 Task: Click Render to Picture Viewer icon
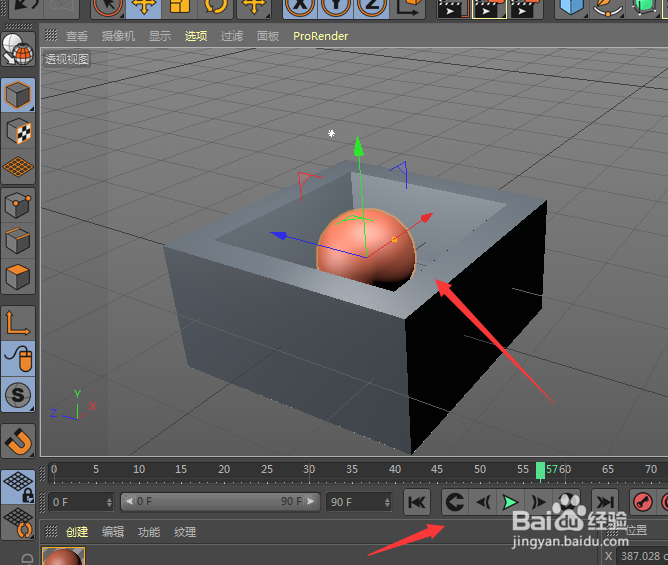(489, 8)
